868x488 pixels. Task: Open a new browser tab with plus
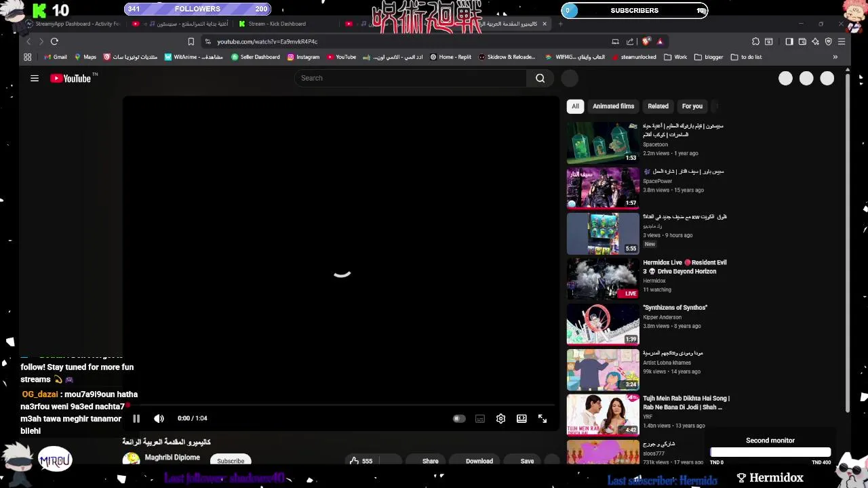(561, 24)
